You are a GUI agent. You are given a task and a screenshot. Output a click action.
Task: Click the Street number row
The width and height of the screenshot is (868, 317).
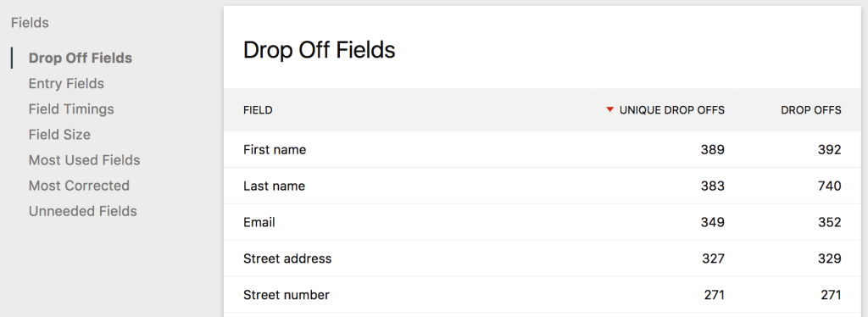click(x=542, y=295)
